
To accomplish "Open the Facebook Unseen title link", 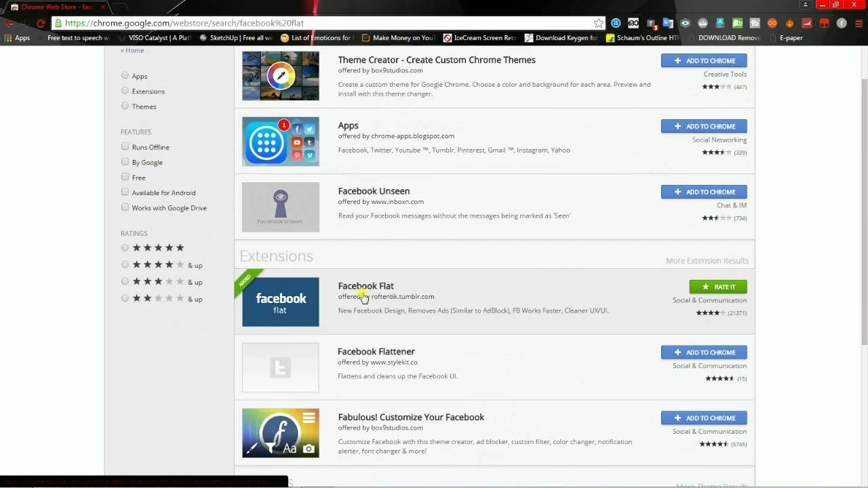I will (x=374, y=191).
